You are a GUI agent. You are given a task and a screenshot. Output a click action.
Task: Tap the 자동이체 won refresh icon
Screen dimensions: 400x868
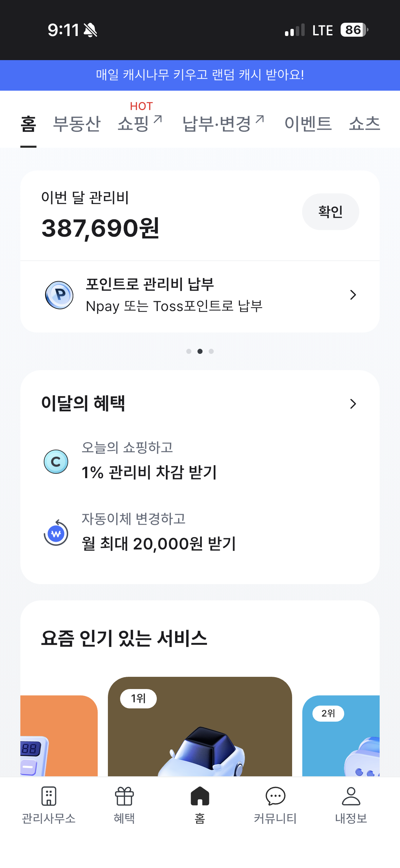tap(56, 533)
